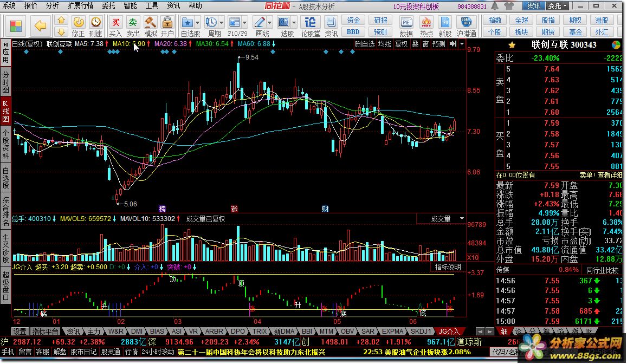Click the 资金 button
This screenshot has width=627, height=364.
tap(353, 20)
